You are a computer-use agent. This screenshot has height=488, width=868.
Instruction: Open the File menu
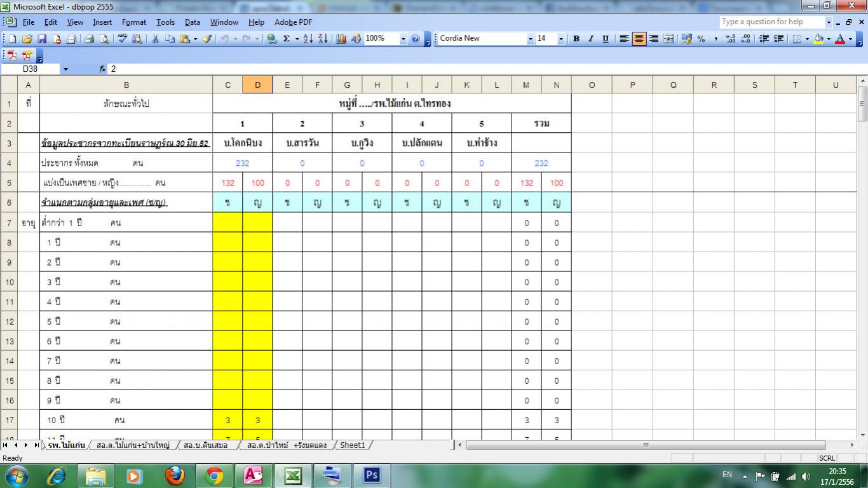tap(29, 22)
